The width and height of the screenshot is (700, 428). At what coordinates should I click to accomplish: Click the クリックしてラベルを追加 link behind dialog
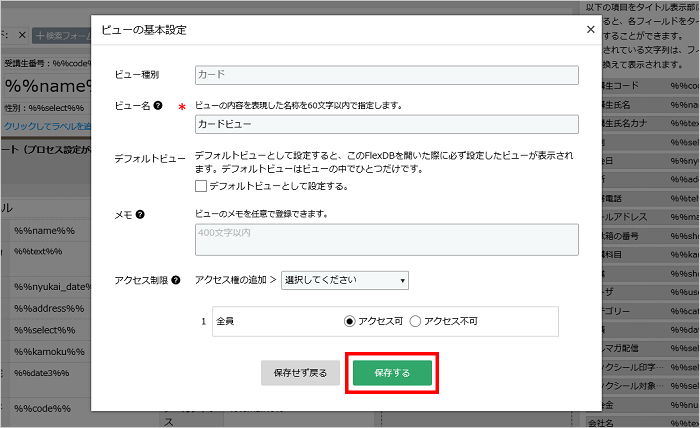(x=47, y=126)
